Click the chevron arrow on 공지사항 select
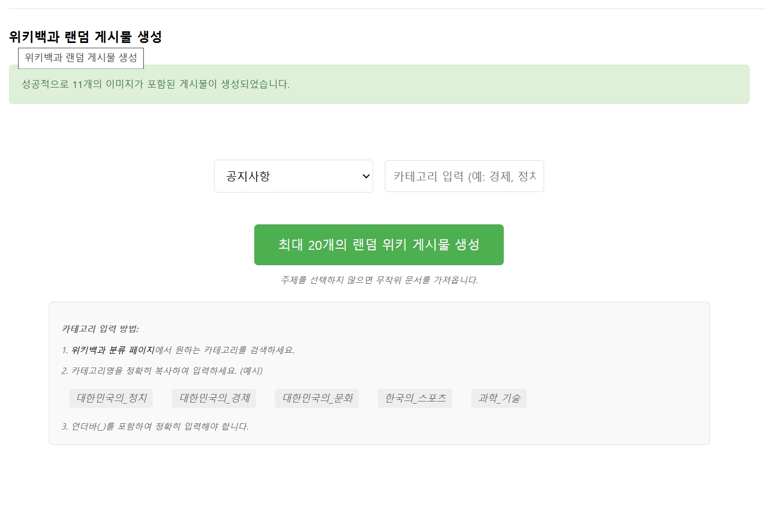 [366, 176]
